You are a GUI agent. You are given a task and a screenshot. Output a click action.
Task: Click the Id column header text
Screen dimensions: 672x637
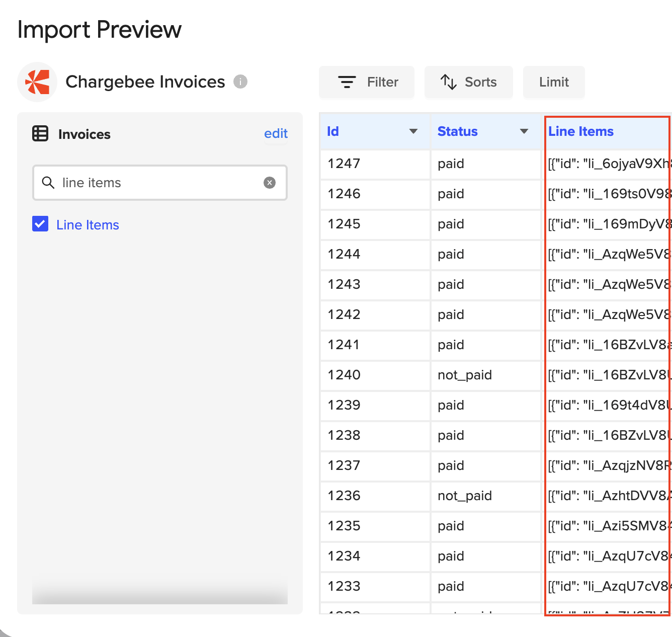333,131
